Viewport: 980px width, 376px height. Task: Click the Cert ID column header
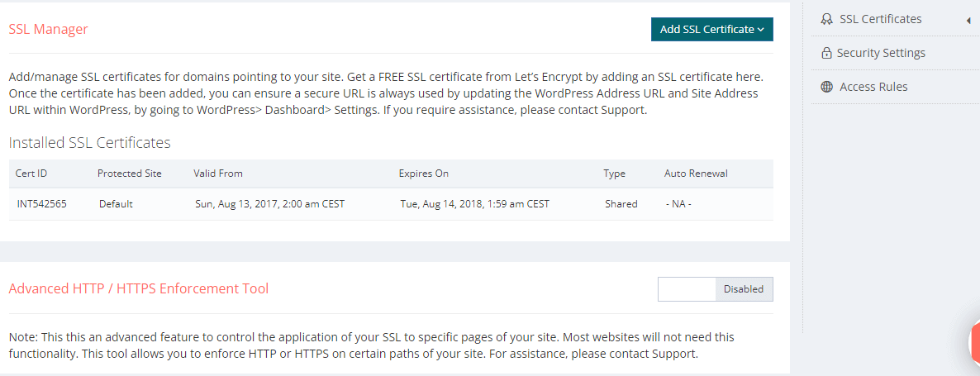pyautogui.click(x=31, y=174)
